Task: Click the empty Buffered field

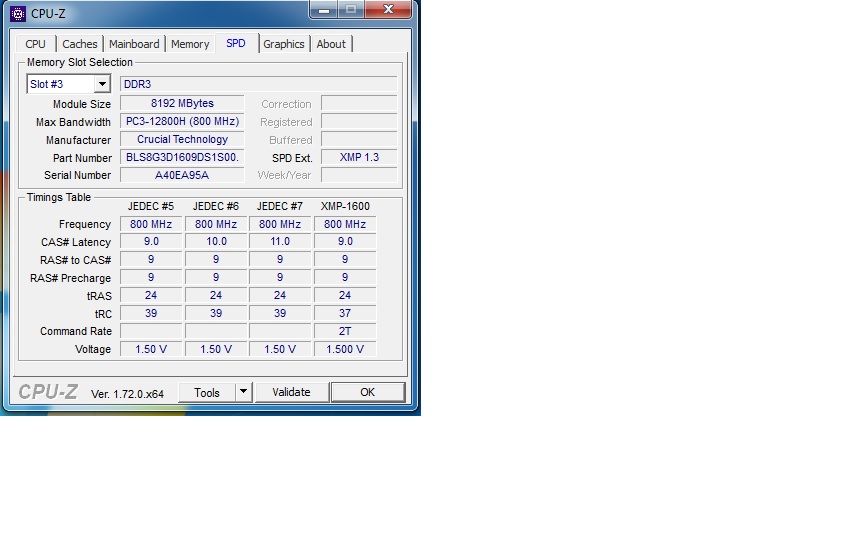Action: 359,139
